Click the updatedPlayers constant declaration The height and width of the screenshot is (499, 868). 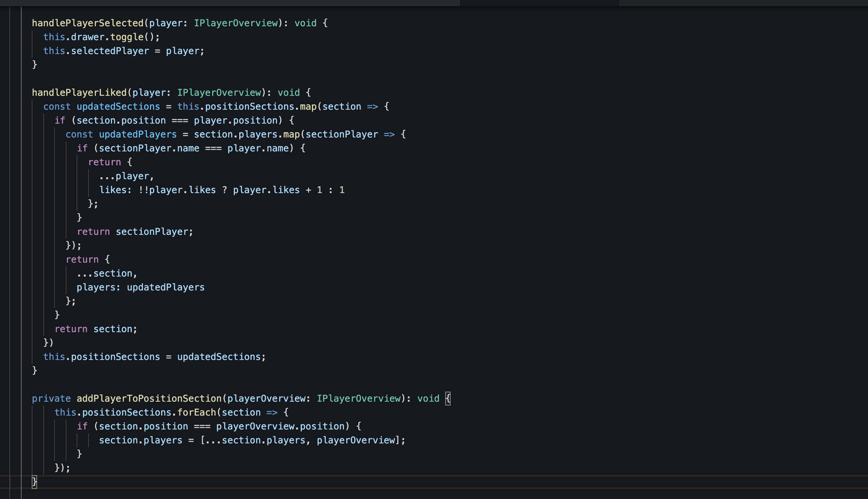pos(138,134)
